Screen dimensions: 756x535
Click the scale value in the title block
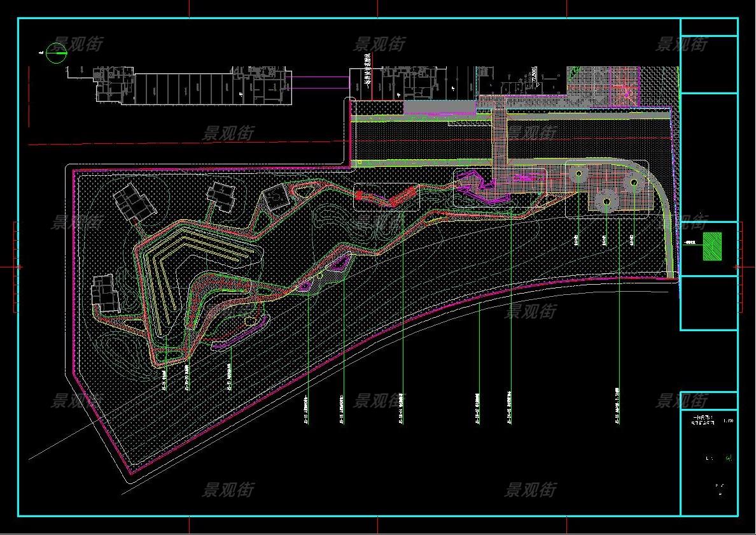[729, 420]
